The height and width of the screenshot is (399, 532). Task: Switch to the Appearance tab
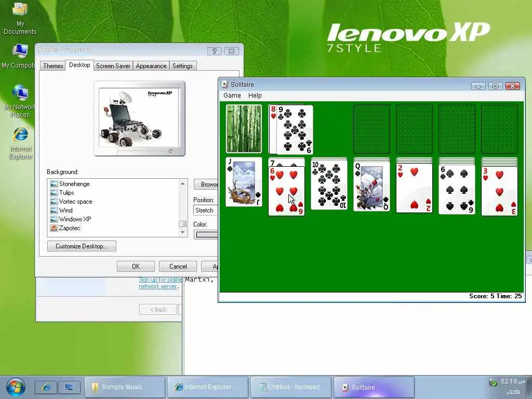click(x=151, y=66)
